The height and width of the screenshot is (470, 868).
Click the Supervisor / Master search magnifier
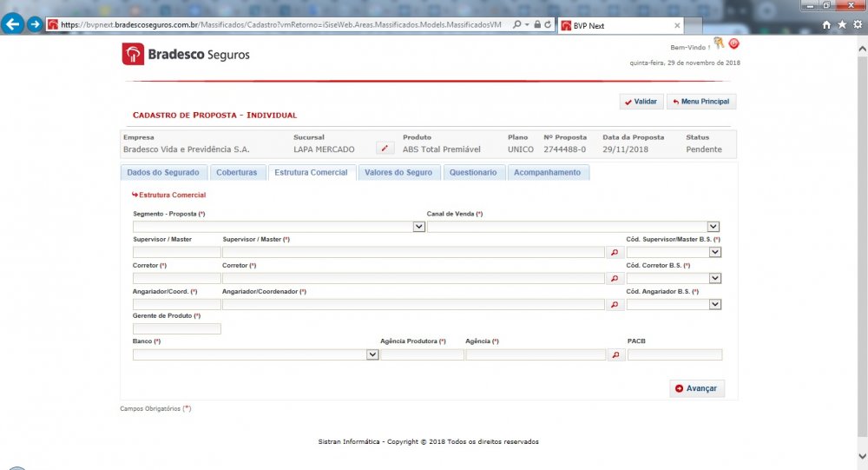point(615,252)
